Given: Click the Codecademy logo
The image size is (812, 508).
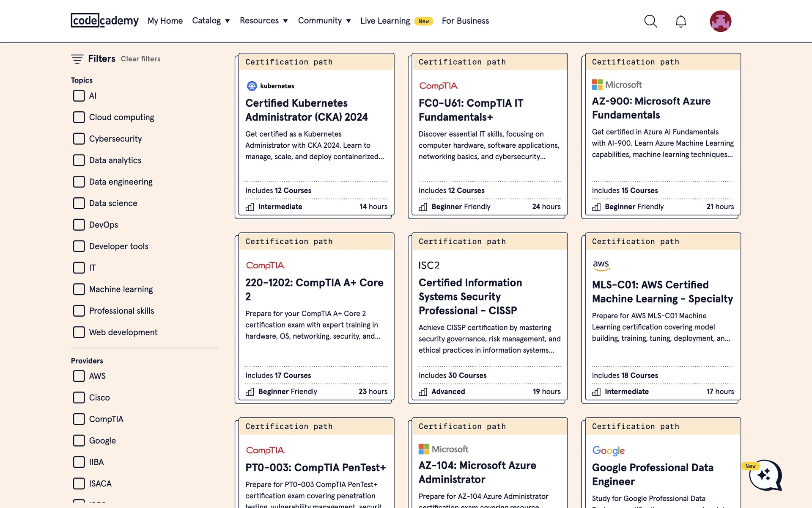Looking at the screenshot, I should click(x=104, y=20).
